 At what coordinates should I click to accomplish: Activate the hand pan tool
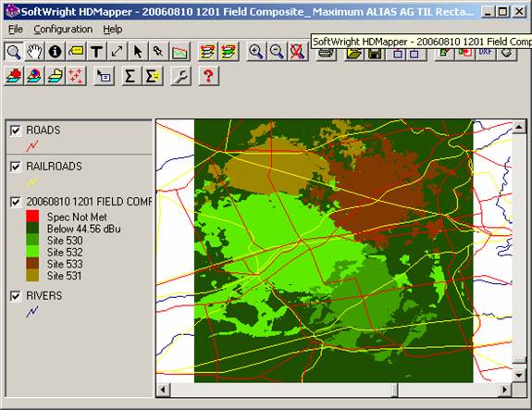click(x=34, y=52)
